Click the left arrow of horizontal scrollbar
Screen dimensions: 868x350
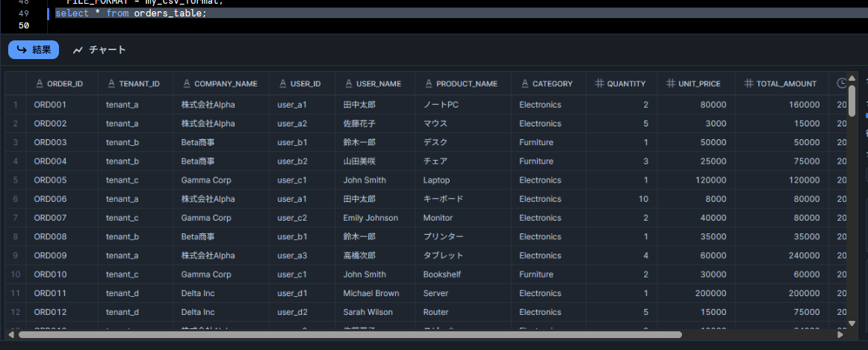tap(11, 334)
